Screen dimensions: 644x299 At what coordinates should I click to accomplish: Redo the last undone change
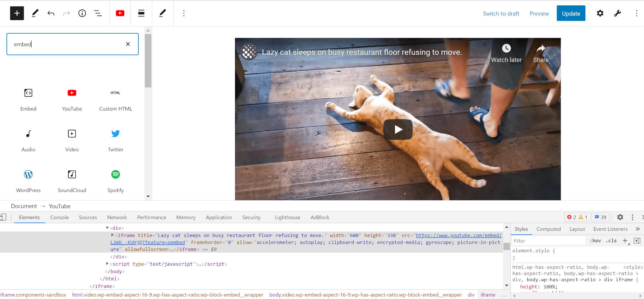click(66, 13)
